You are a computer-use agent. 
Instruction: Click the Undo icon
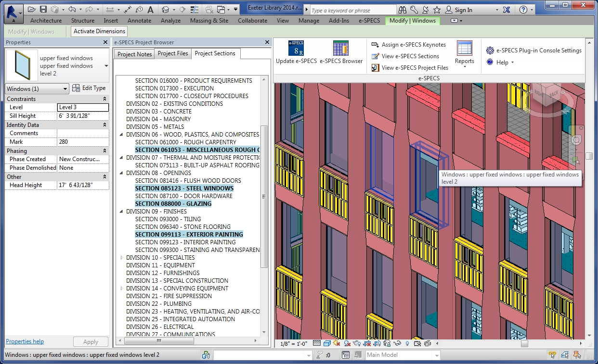72,9
